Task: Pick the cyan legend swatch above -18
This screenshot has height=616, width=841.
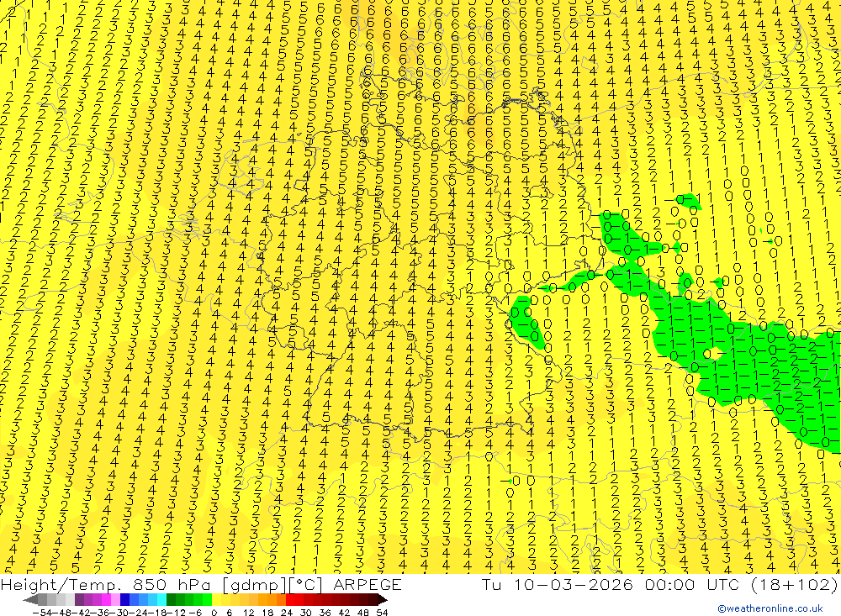Action: [x=161, y=599]
